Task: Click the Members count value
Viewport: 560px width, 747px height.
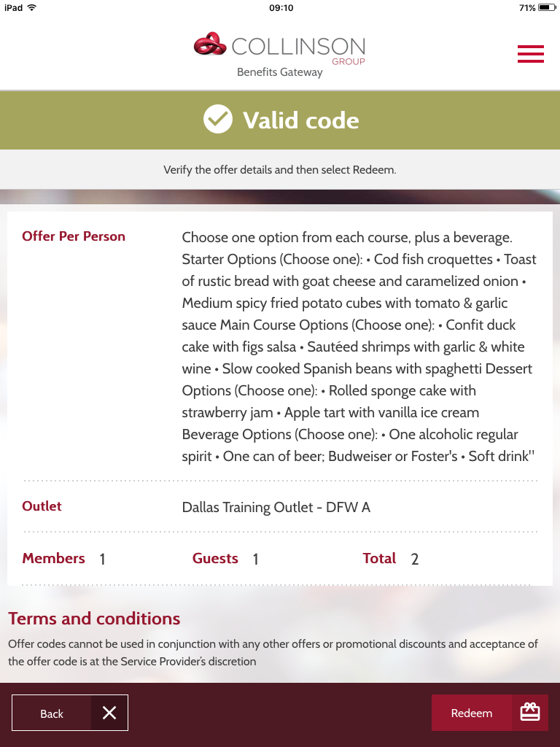Action: 102,560
